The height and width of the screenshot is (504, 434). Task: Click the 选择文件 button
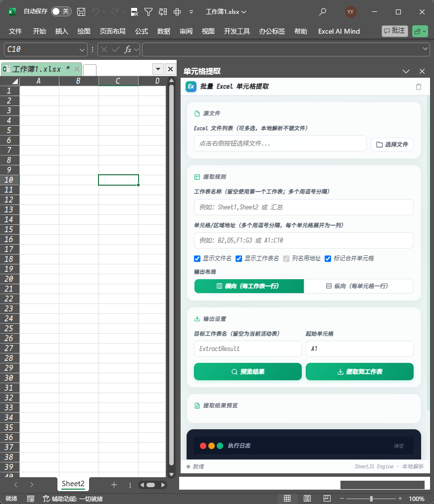[392, 145]
